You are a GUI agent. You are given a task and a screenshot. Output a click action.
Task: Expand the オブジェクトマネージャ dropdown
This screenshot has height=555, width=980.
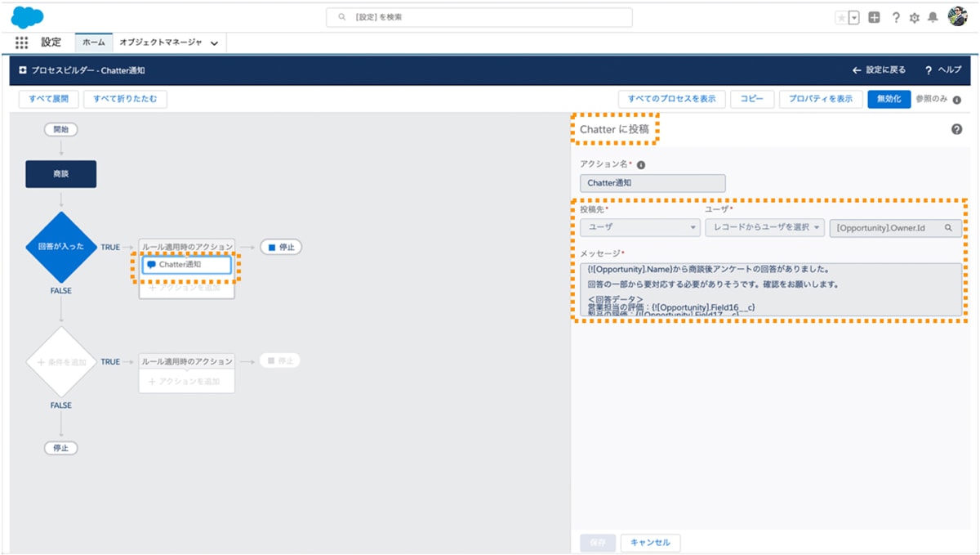[212, 43]
